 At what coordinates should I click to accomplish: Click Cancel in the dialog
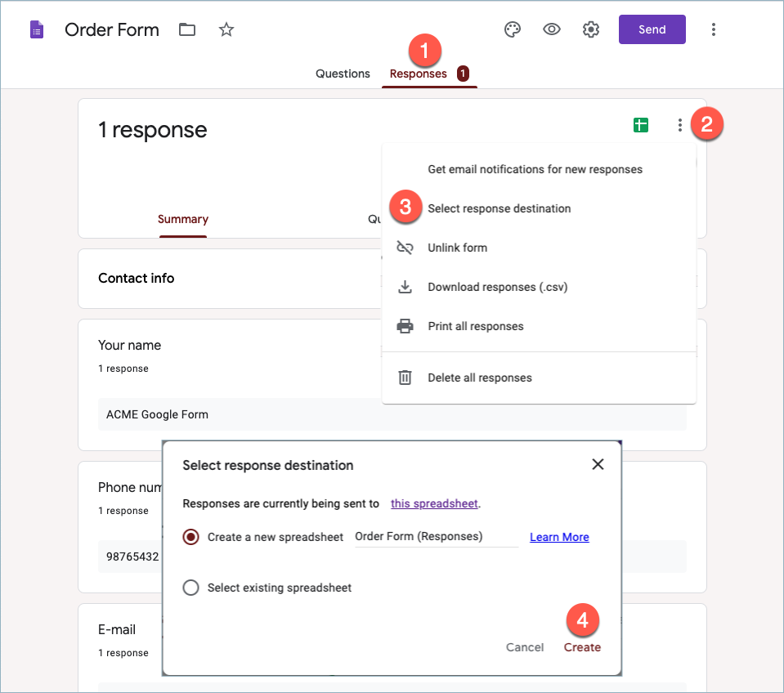click(x=525, y=647)
